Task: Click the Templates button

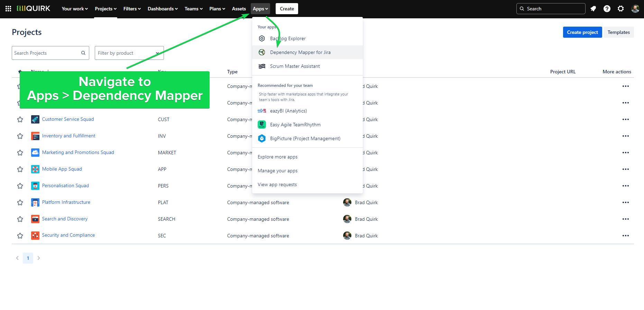Action: point(619,32)
